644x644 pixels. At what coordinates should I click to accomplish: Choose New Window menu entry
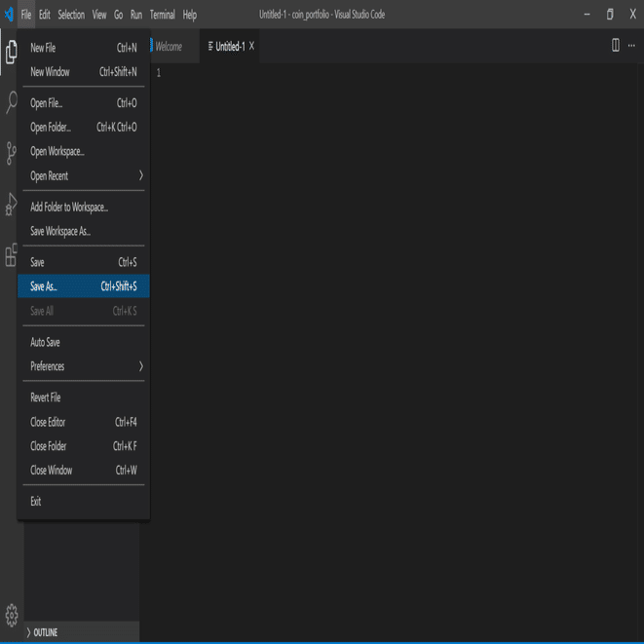point(84,72)
